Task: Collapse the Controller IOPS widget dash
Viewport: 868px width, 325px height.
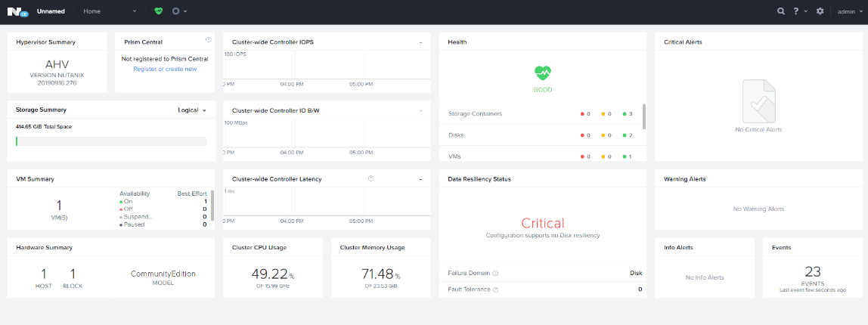Action: click(420, 42)
